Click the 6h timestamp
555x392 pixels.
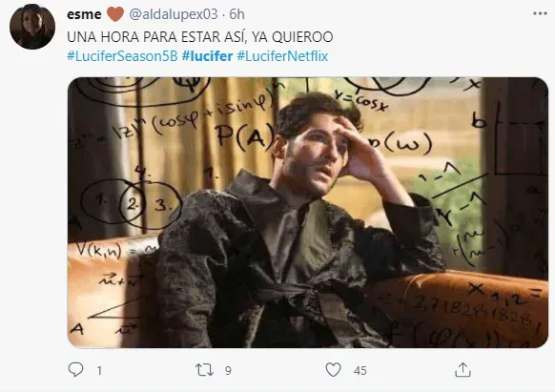pos(236,14)
